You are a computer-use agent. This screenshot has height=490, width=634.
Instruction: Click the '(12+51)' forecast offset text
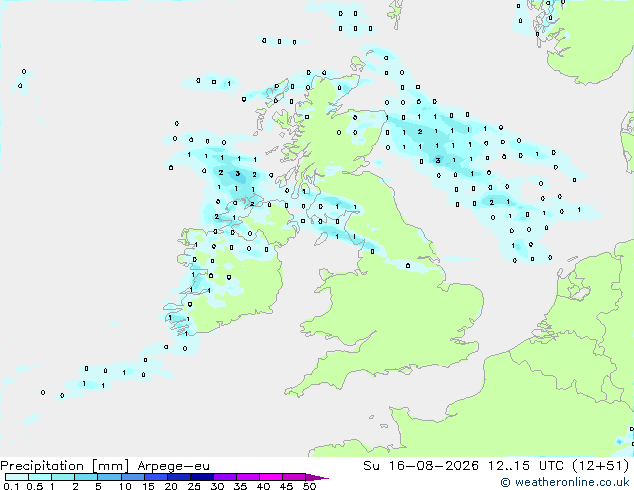(x=601, y=466)
